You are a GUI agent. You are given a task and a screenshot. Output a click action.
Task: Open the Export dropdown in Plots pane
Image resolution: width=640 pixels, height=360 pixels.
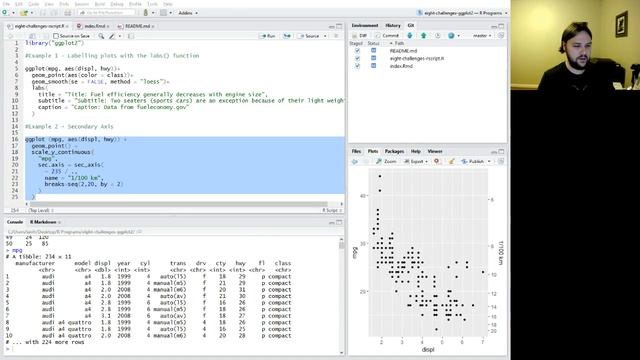416,162
